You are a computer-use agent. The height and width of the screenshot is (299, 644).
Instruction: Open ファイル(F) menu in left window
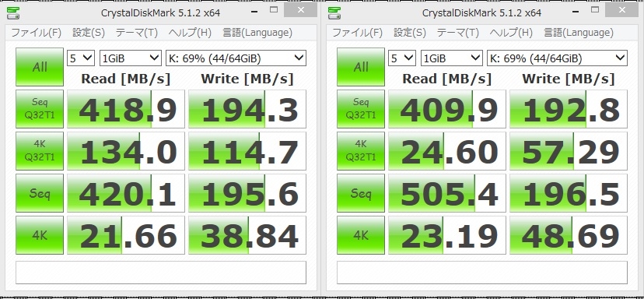coord(36,33)
